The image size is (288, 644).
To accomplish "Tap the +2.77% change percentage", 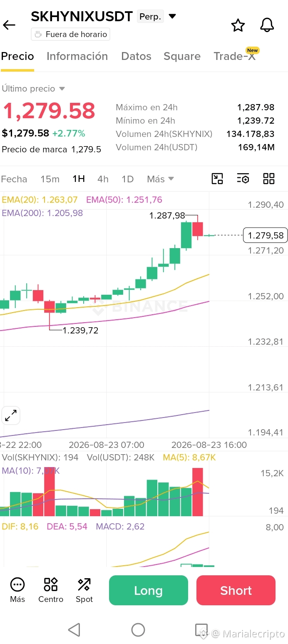I will point(69,134).
